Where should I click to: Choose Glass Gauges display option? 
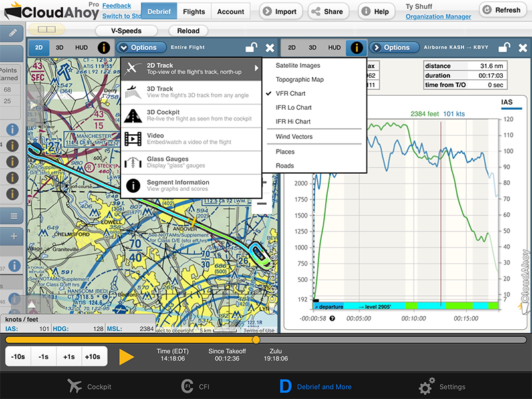pyautogui.click(x=192, y=162)
